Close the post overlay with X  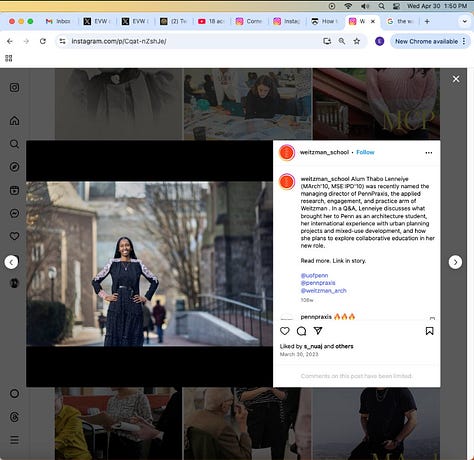tap(456, 79)
